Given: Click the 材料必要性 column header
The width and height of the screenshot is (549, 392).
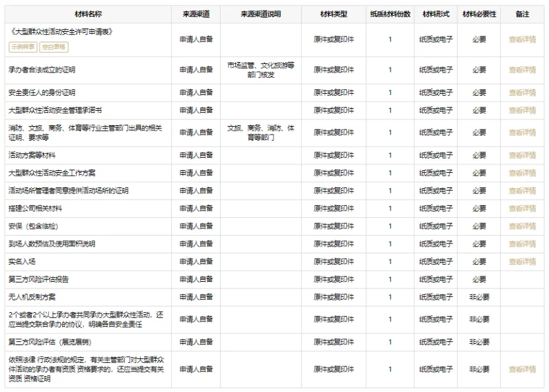Looking at the screenshot, I should [480, 13].
